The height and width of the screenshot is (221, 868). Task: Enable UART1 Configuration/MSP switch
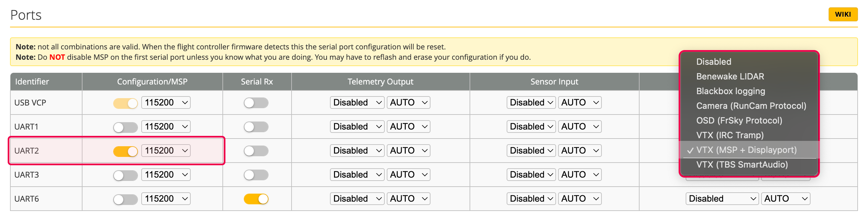[125, 127]
